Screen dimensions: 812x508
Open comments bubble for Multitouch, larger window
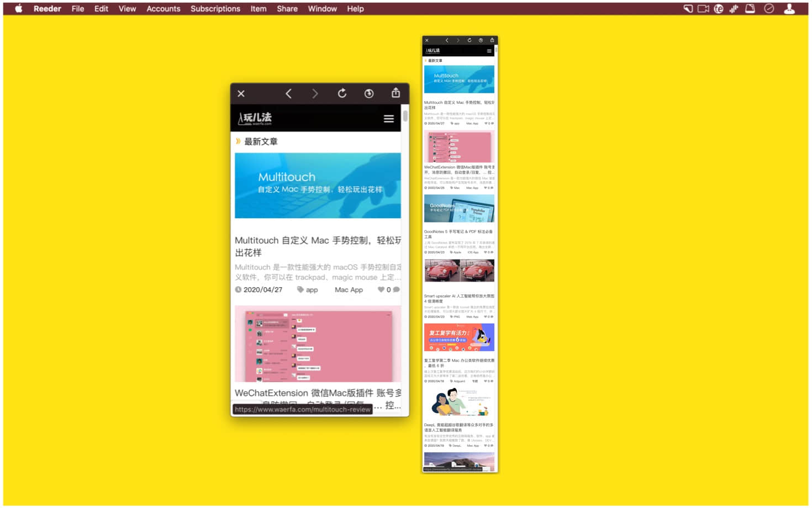[x=396, y=289]
